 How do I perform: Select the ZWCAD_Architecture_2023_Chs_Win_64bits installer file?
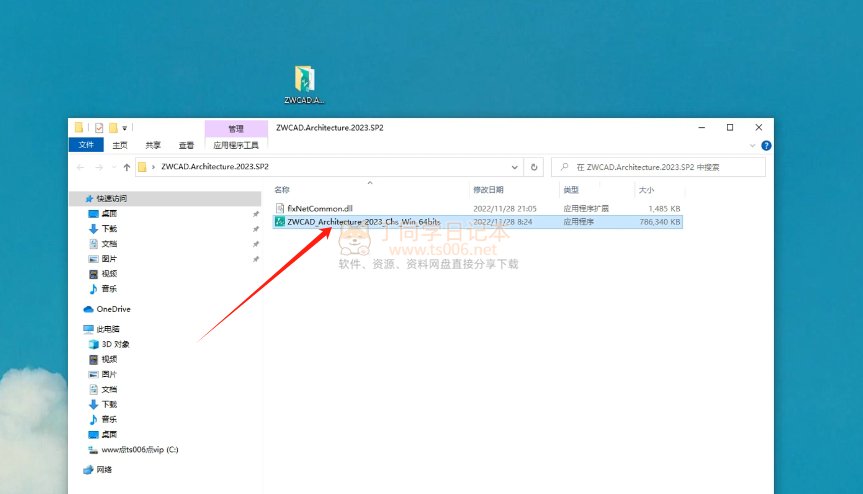pyautogui.click(x=363, y=222)
